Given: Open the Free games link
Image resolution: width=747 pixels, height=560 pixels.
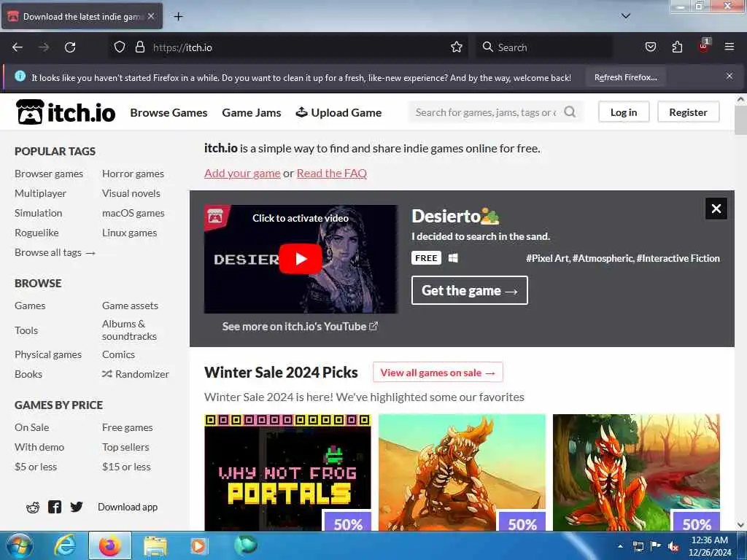Looking at the screenshot, I should [127, 427].
